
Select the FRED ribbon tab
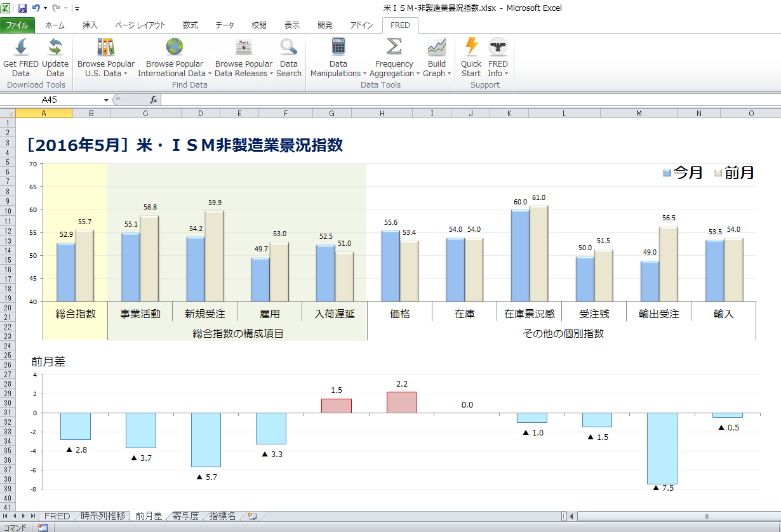point(400,25)
